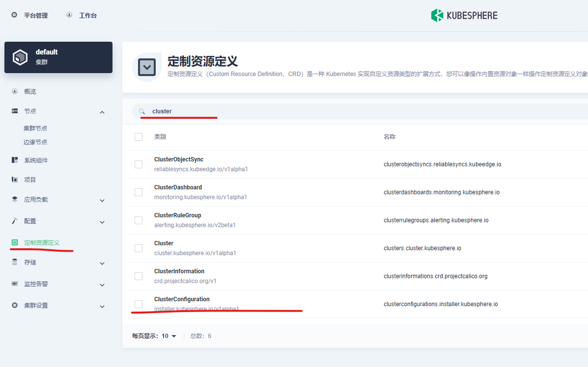The image size is (588, 367).
Task: Select the 存储 (Storage) sidebar icon
Action: (x=14, y=263)
